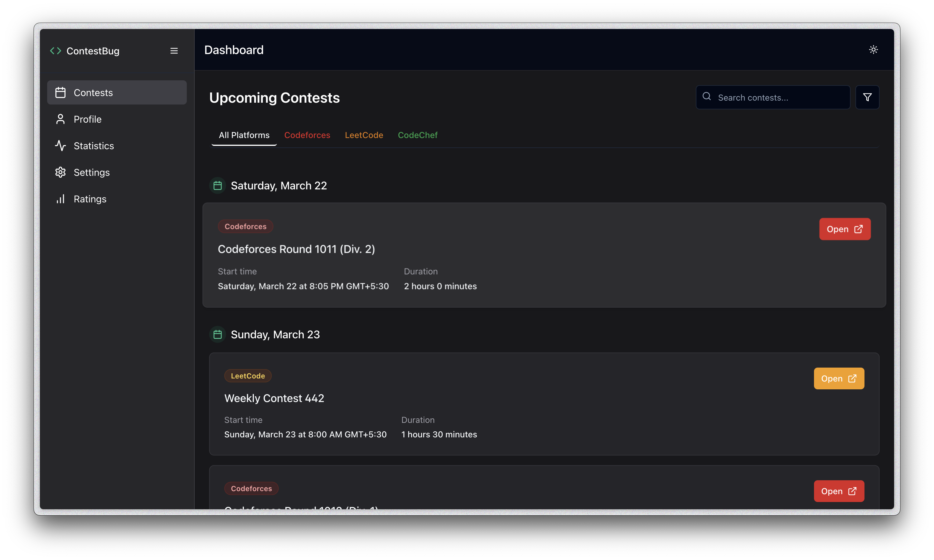Click the Codeforces badge on Round 1011 card
This screenshot has width=934, height=560.
[x=245, y=227]
